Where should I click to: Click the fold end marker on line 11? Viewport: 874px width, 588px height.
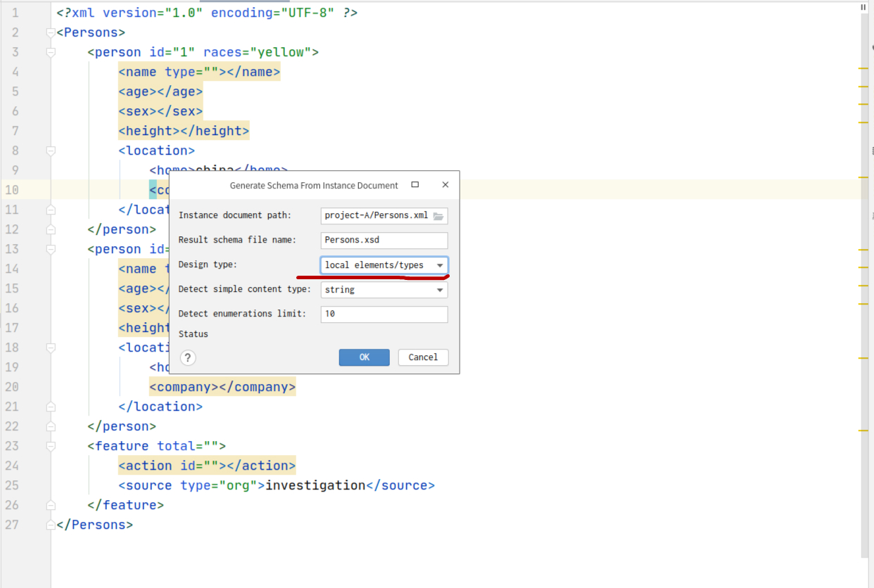pyautogui.click(x=51, y=210)
